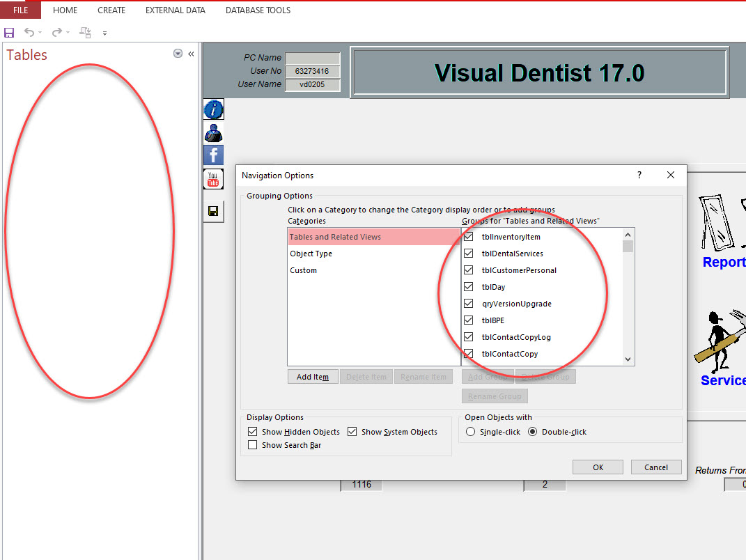The width and height of the screenshot is (746, 560).
Task: Click the Reports mirror icon in Visual Dentist
Action: [x=716, y=223]
